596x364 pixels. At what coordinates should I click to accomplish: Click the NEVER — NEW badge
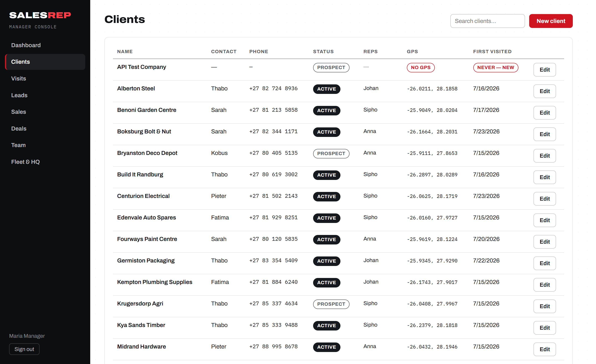(496, 67)
